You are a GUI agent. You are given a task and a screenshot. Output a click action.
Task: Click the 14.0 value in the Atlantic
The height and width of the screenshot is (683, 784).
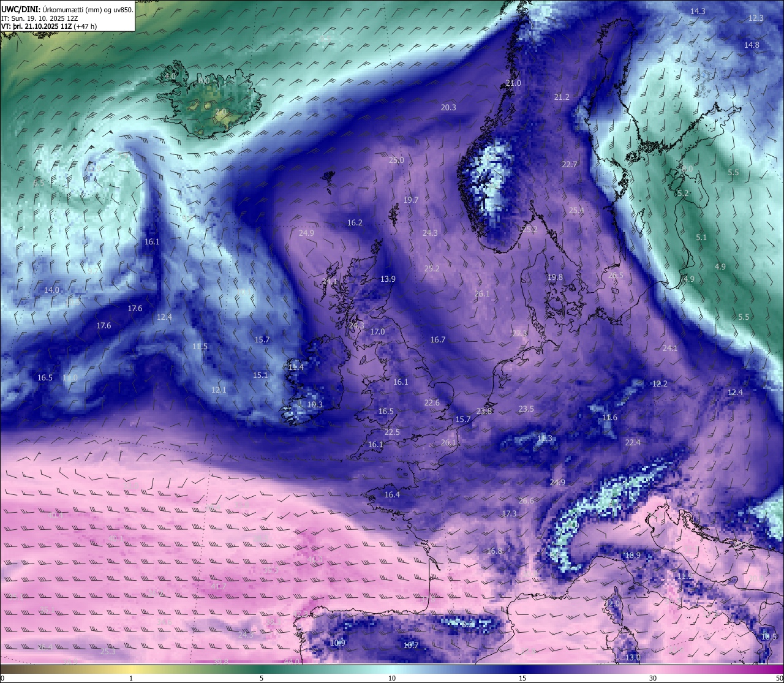point(51,290)
